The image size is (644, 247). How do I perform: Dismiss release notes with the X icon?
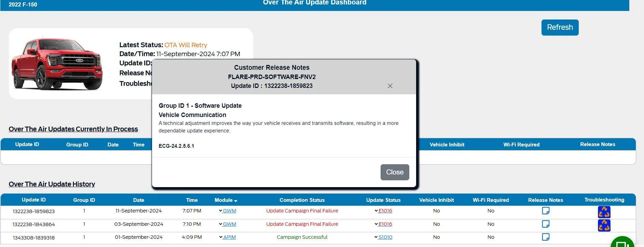[x=390, y=86]
